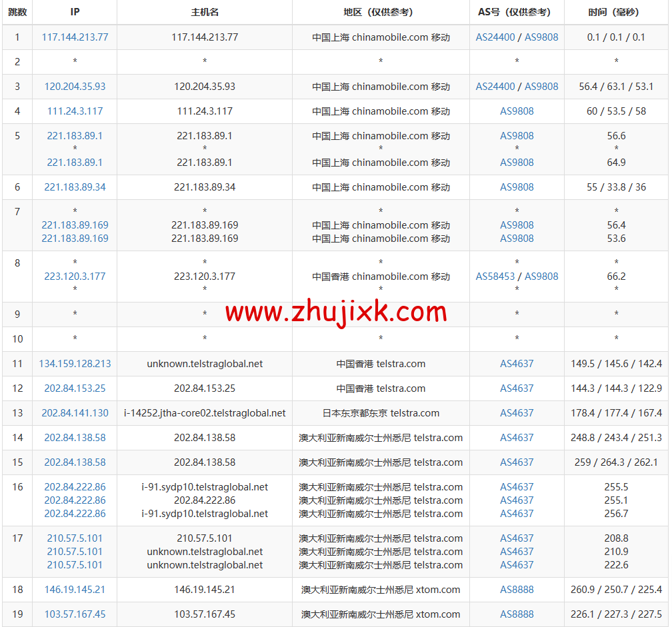This screenshot has width=672, height=627.
Task: Open the IP link 117.144.213.77 in hop 1
Action: coord(75,37)
